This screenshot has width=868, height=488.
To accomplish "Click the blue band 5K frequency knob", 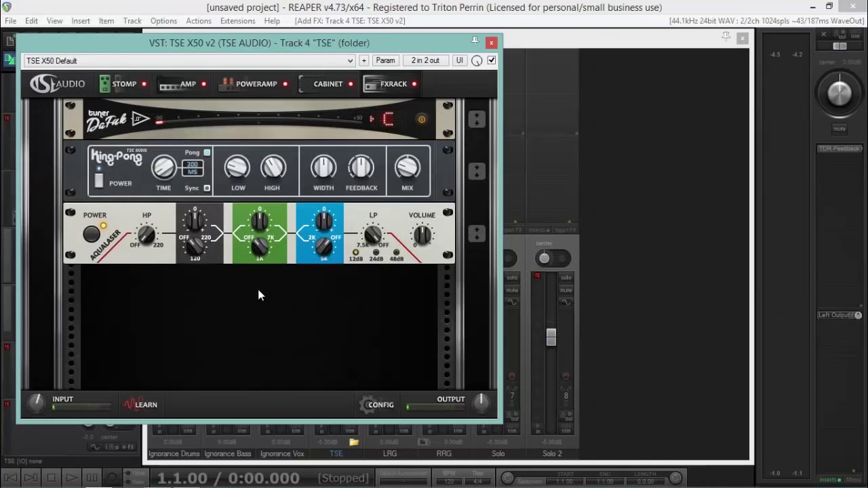I will (323, 246).
